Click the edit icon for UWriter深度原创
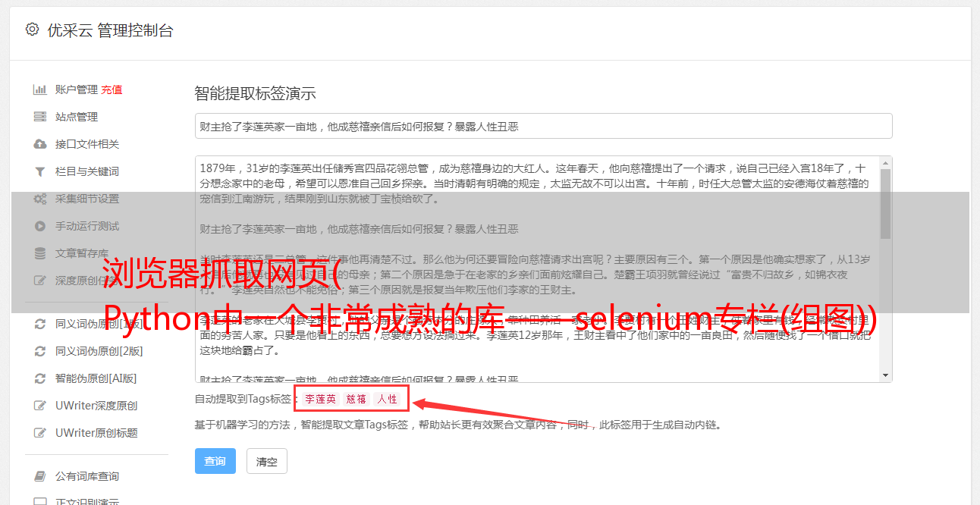 (x=40, y=406)
